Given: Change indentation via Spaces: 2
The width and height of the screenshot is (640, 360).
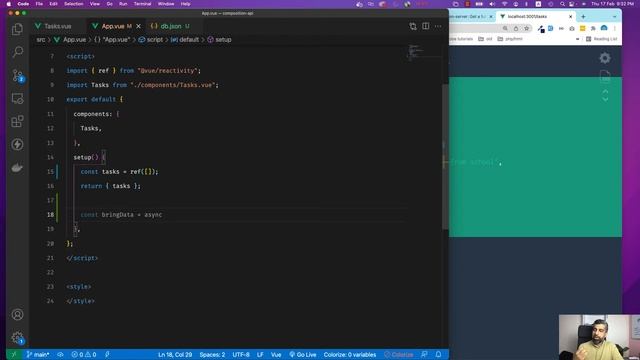Looking at the screenshot, I should (x=212, y=354).
